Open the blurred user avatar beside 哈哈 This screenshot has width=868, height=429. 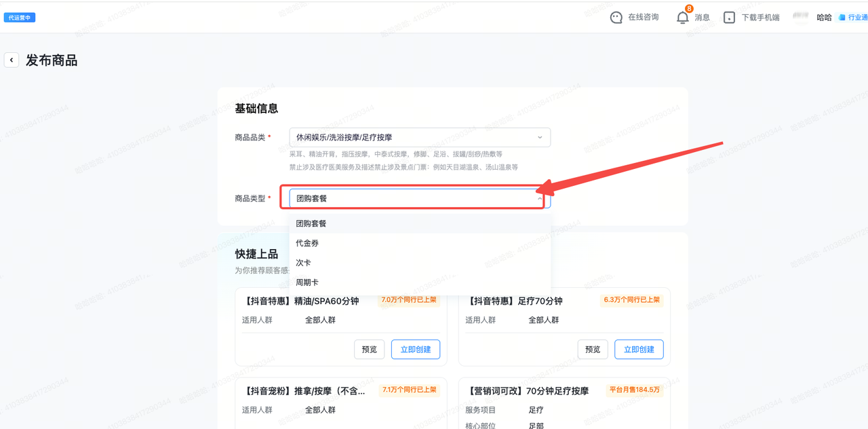pos(801,18)
